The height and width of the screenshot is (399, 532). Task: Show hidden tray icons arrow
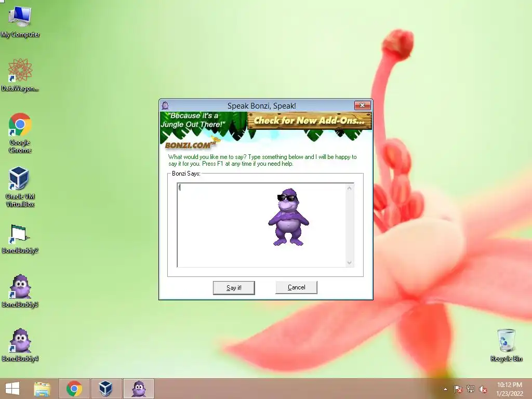445,389
